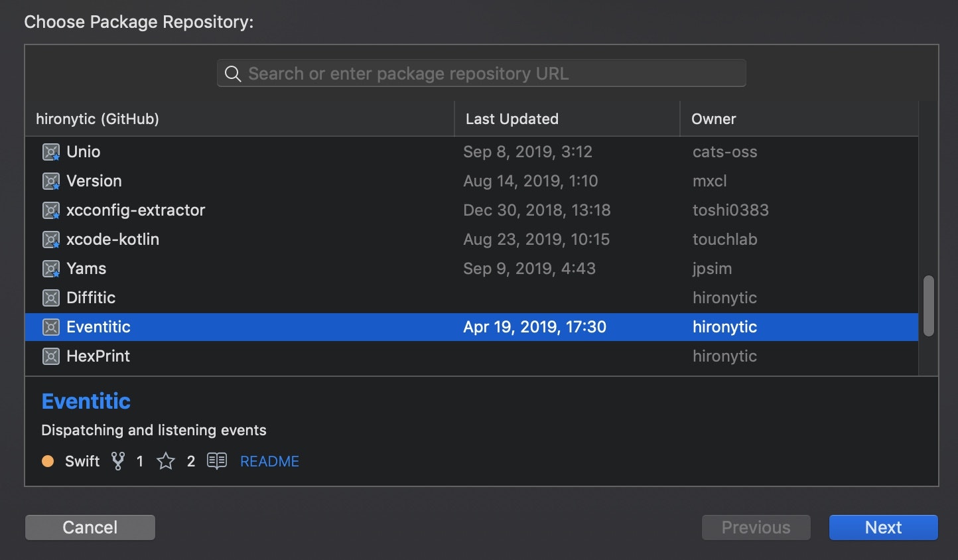This screenshot has height=560, width=958.
Task: Click the owner cats-oss
Action: coord(724,152)
